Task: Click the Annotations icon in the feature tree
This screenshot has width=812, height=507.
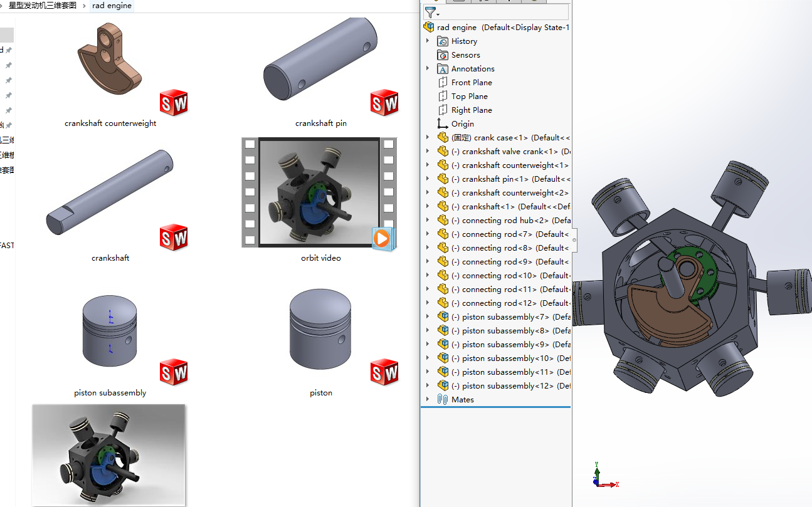Action: click(x=443, y=68)
